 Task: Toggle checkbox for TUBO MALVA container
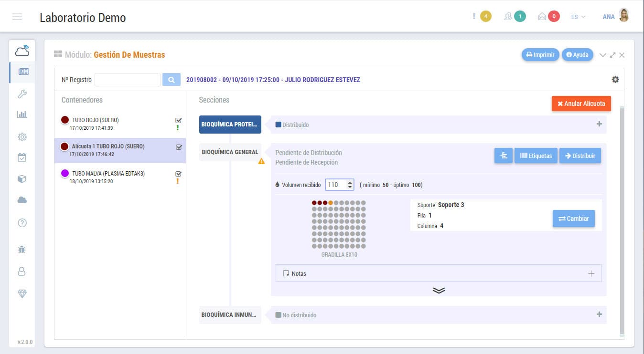point(179,174)
